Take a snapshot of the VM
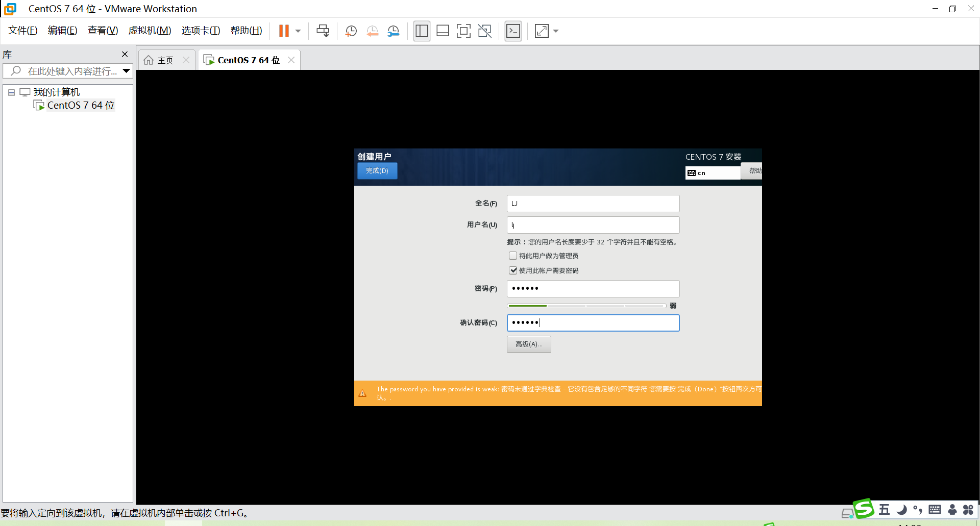 [351, 31]
